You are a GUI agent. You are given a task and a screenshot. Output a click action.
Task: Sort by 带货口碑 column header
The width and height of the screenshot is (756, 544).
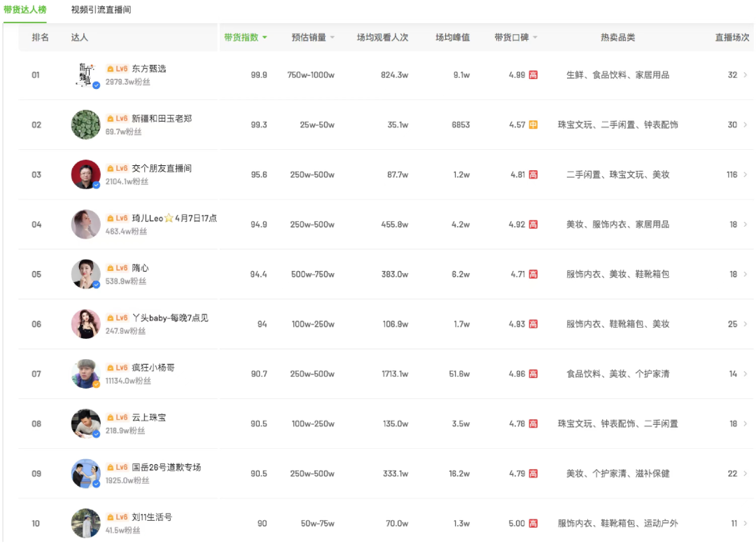pyautogui.click(x=515, y=37)
